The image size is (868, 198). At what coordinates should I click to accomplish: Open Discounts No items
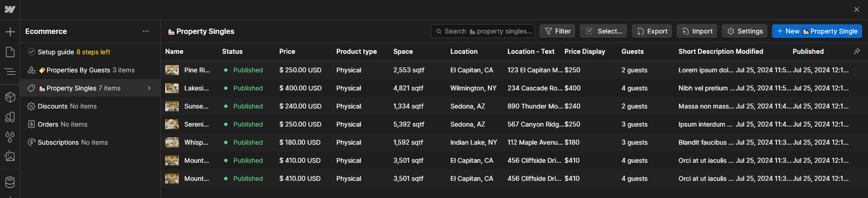point(90,106)
